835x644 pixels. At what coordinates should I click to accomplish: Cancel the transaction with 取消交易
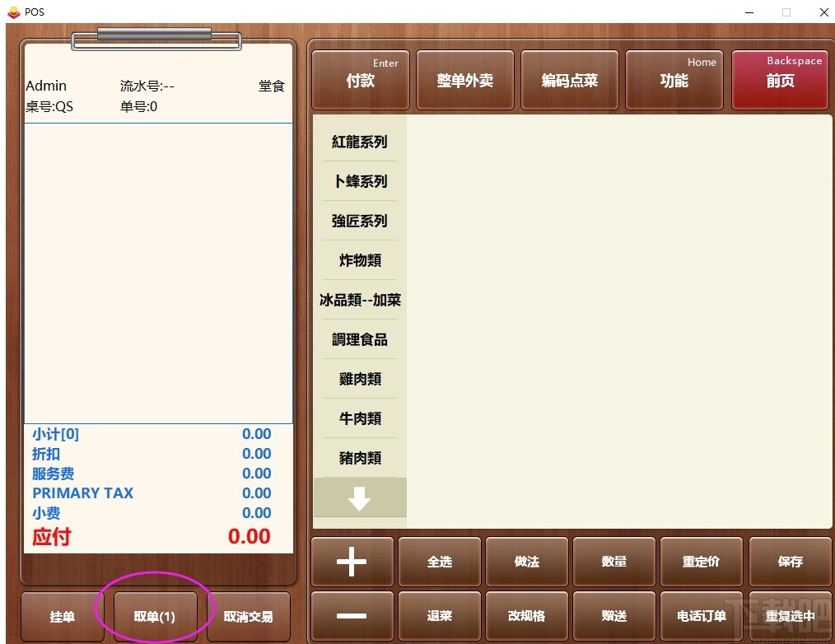[x=249, y=616]
